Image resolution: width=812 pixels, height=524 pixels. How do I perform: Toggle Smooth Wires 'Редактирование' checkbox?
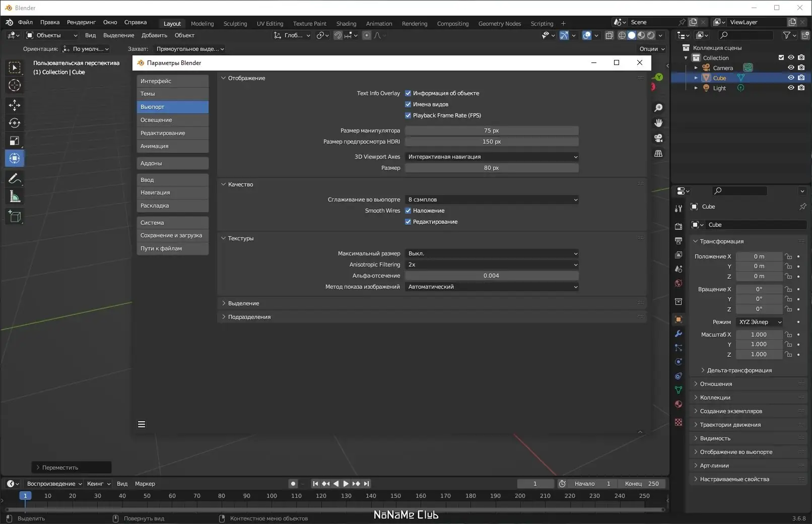(x=408, y=222)
